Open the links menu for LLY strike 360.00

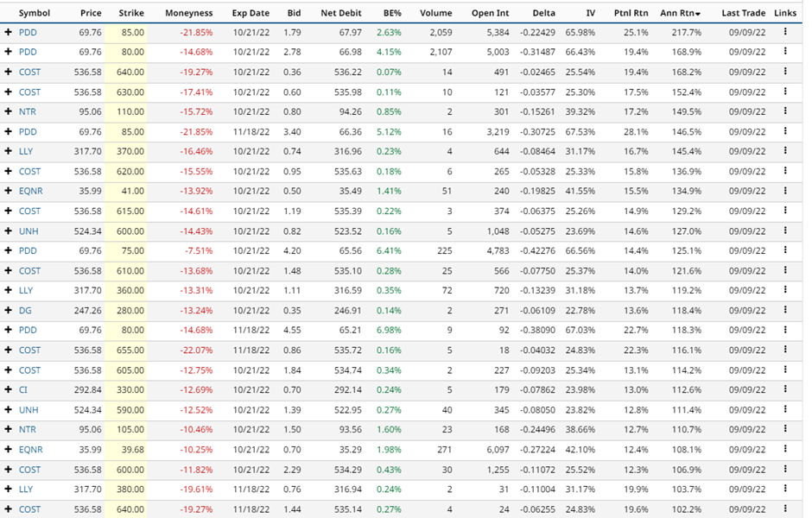tap(785, 290)
